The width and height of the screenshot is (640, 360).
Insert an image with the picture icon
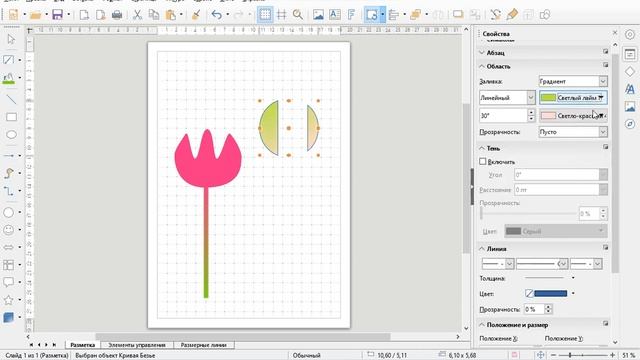[318, 15]
